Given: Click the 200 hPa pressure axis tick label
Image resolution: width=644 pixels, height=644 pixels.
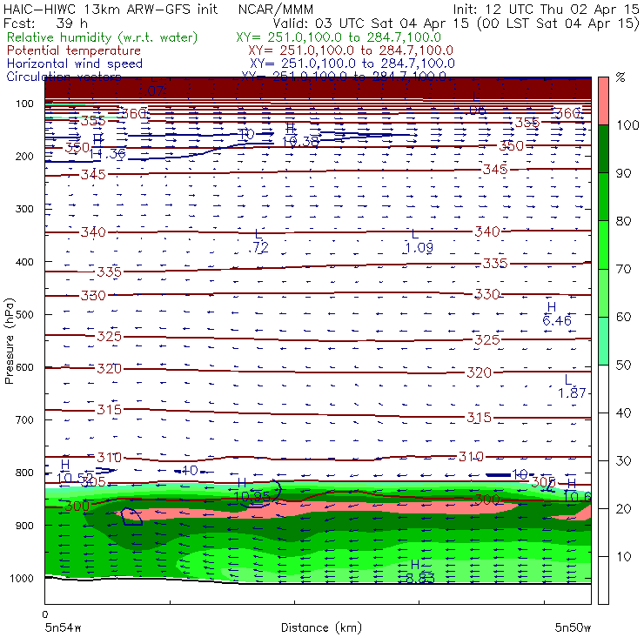Looking at the screenshot, I should pos(24,156).
